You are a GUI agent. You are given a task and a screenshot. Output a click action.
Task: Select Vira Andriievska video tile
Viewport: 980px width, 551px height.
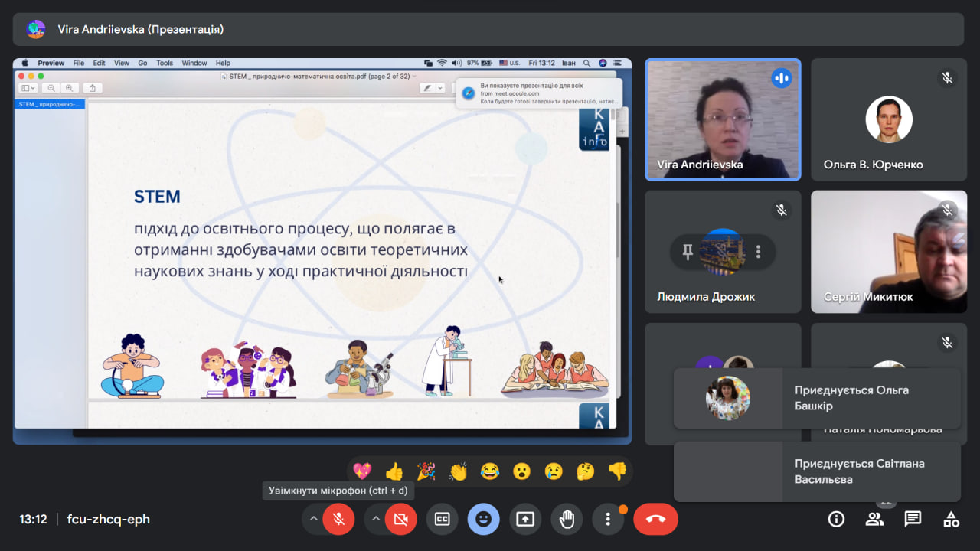723,119
